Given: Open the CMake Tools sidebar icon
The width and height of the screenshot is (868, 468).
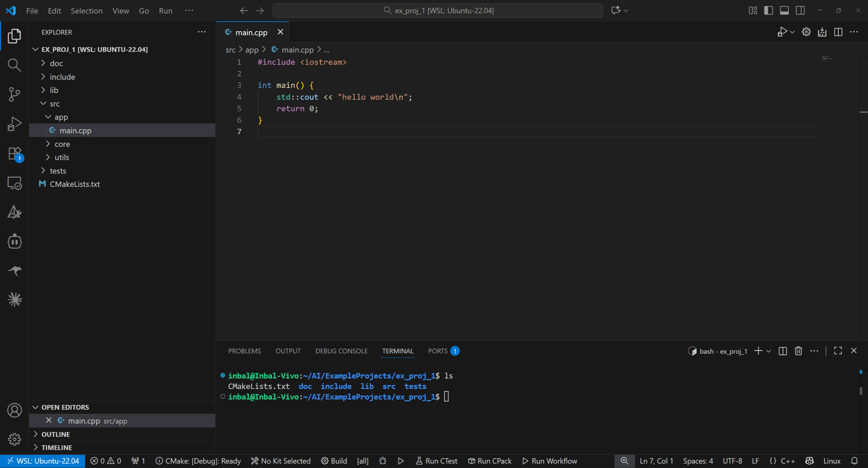Looking at the screenshot, I should click(14, 212).
